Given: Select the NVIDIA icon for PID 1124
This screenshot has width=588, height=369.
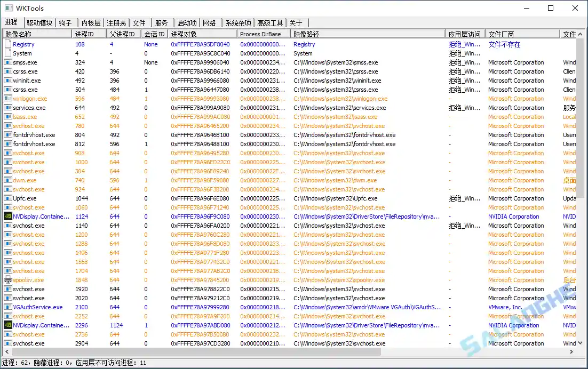Looking at the screenshot, I should tap(8, 216).
